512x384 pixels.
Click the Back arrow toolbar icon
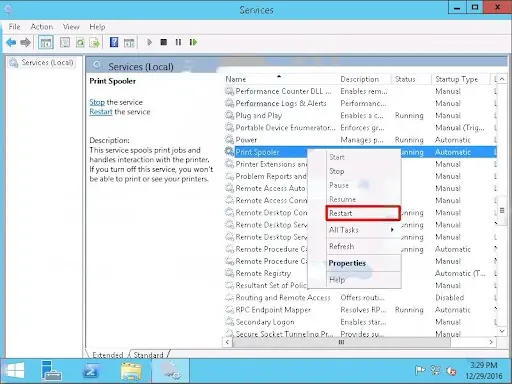[11, 42]
